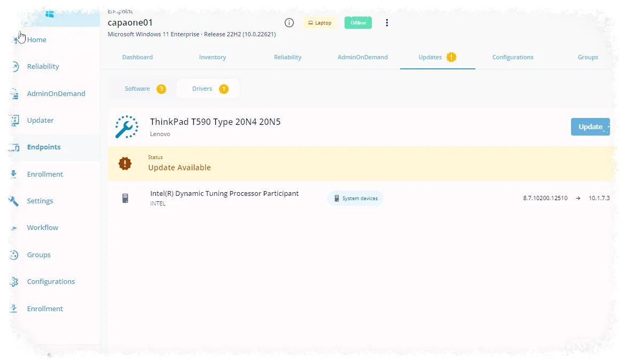Click the Laptop tag
The height and width of the screenshot is (364, 625).
point(319,23)
